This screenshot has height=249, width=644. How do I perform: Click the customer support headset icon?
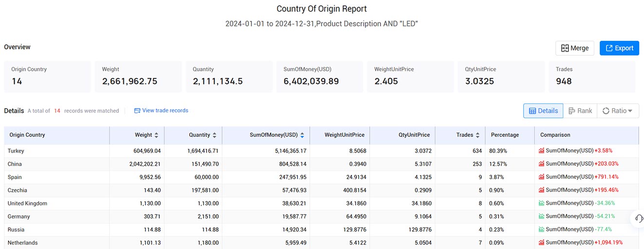[x=640, y=218]
